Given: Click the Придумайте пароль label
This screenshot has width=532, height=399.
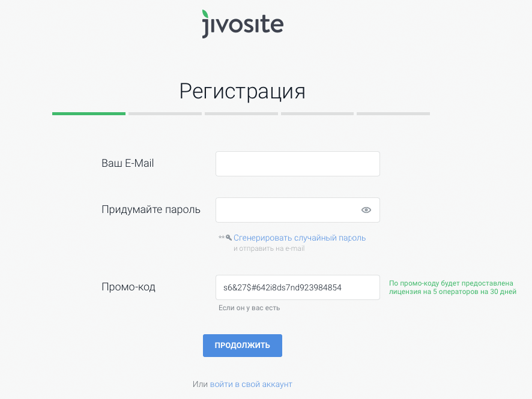Looking at the screenshot, I should coord(151,209).
